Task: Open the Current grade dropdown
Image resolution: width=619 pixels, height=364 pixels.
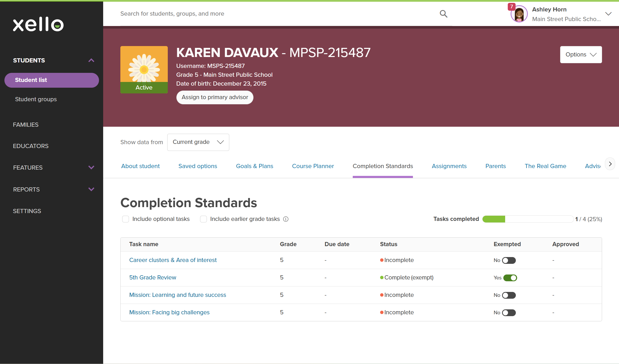Action: 198,142
